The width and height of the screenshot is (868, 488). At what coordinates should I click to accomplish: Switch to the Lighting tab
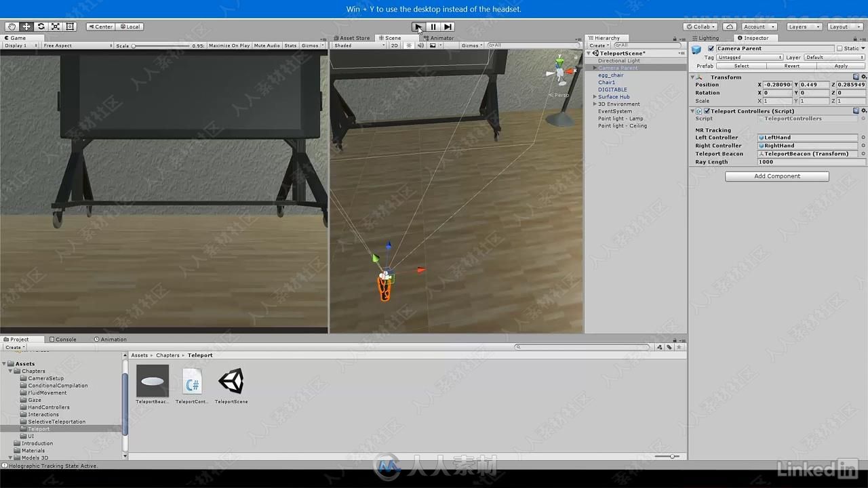705,38
